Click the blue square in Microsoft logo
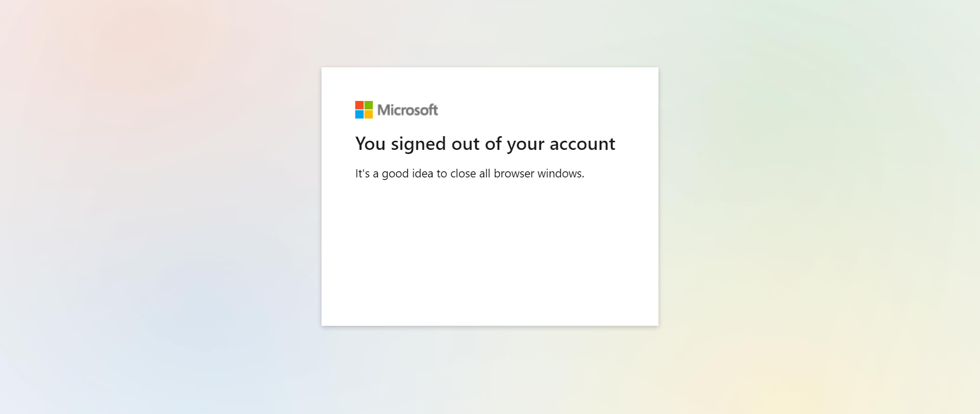This screenshot has height=414, width=980. (359, 114)
